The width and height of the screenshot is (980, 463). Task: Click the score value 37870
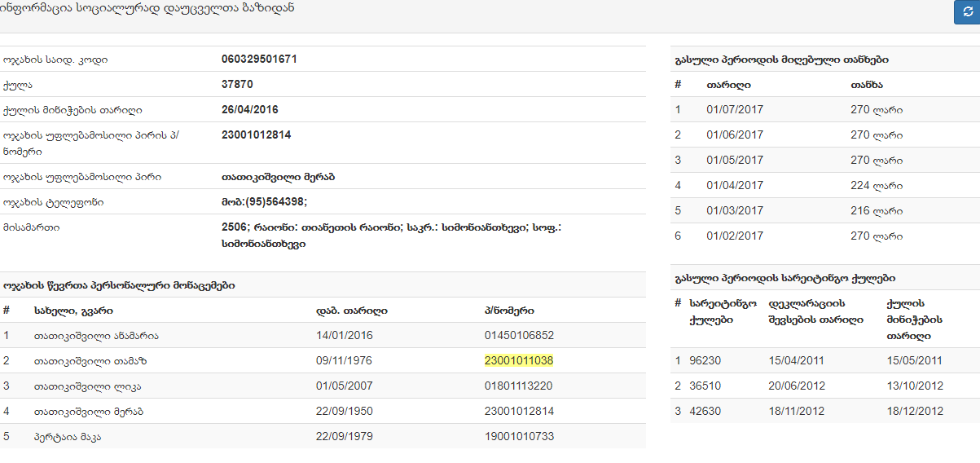[237, 85]
